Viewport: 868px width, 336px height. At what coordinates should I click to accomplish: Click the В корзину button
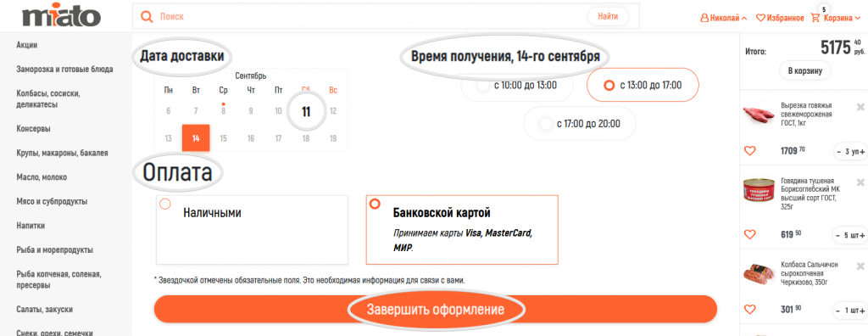pos(805,70)
